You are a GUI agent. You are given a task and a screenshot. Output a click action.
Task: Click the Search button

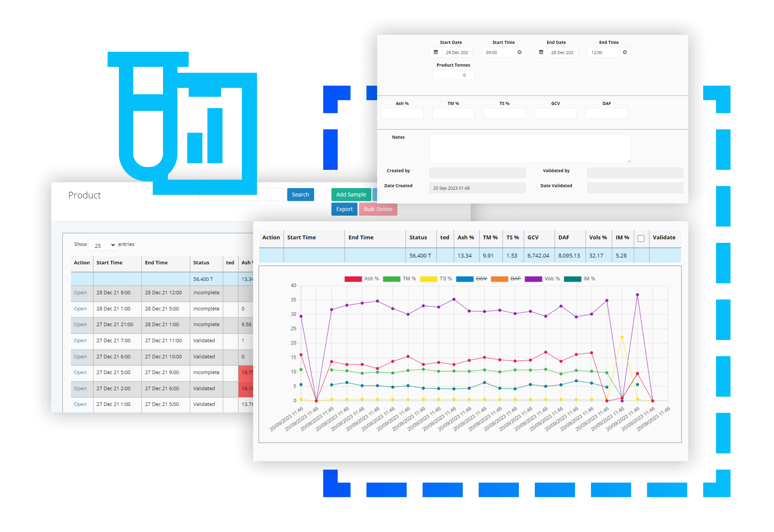[300, 195]
